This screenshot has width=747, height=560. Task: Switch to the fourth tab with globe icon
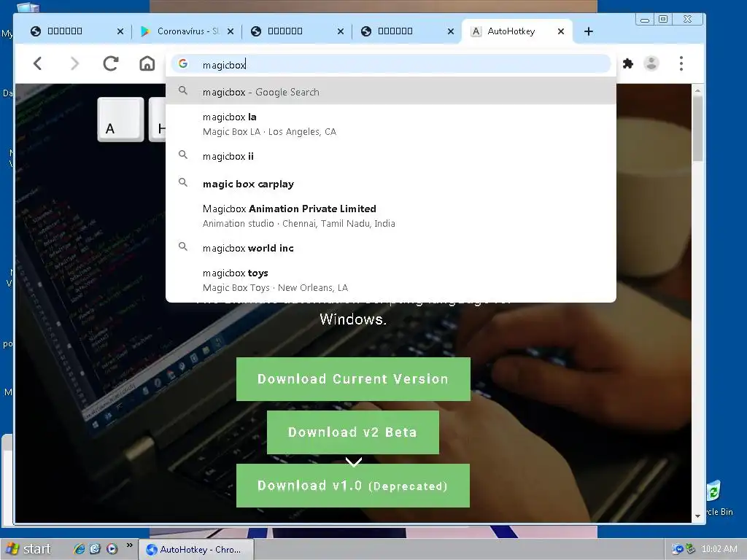tap(406, 31)
